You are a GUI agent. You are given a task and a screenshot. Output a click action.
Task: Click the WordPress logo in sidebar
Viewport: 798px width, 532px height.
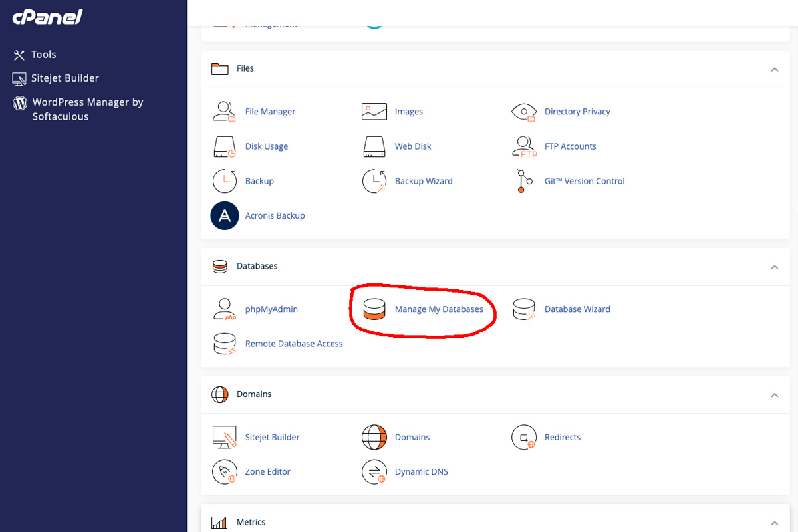point(20,103)
